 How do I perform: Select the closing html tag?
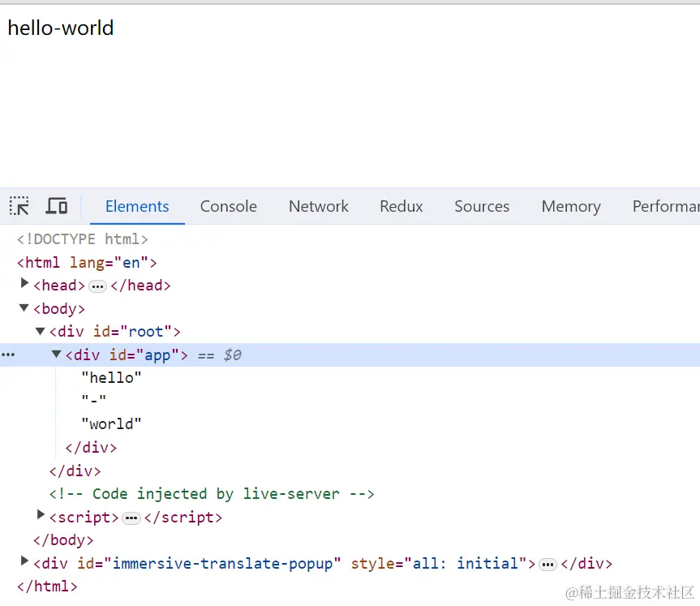point(47,587)
